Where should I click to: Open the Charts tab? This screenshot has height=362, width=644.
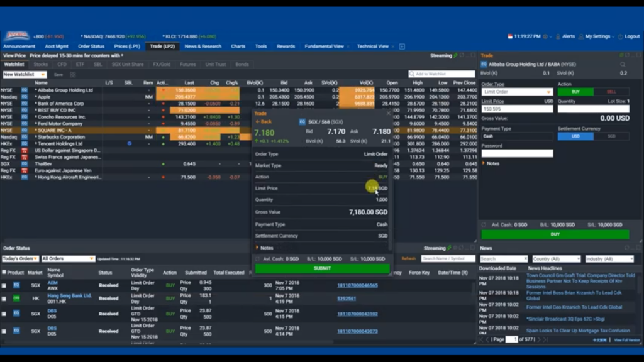238,47
